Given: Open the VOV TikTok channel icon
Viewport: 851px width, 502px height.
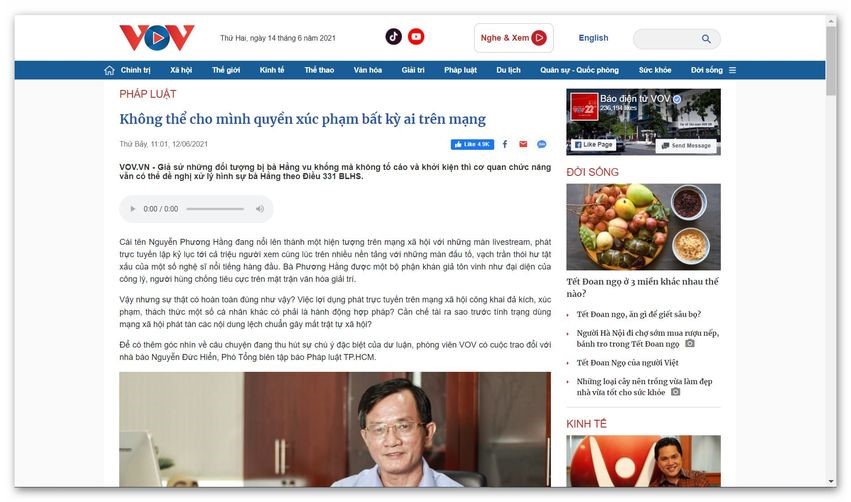Looking at the screenshot, I should point(393,37).
